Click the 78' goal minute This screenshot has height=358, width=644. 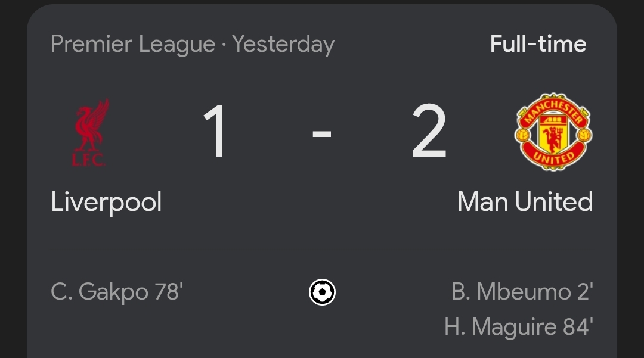point(169,292)
